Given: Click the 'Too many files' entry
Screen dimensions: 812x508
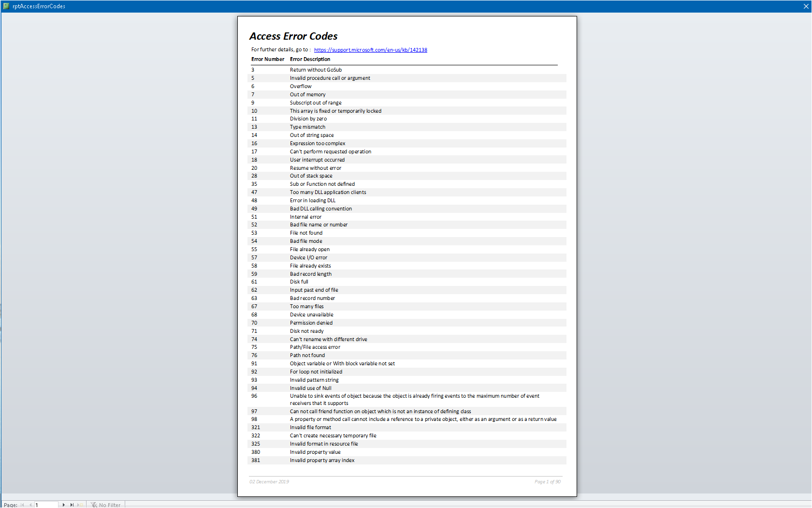Looking at the screenshot, I should coord(307,307).
